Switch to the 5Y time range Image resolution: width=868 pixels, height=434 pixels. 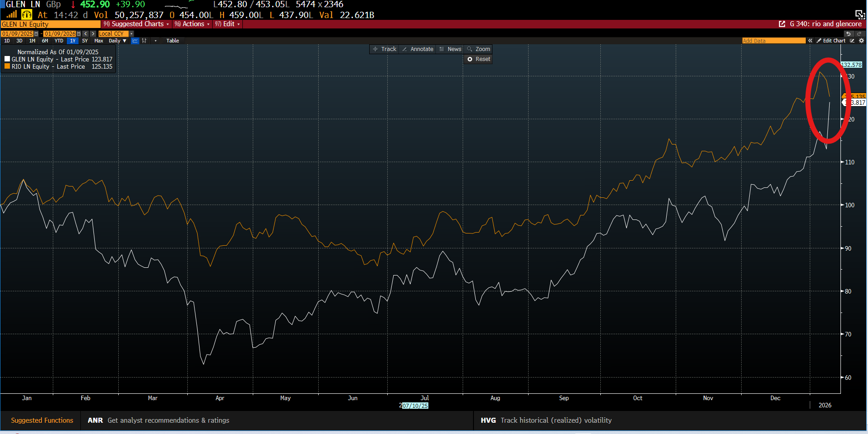pos(85,41)
